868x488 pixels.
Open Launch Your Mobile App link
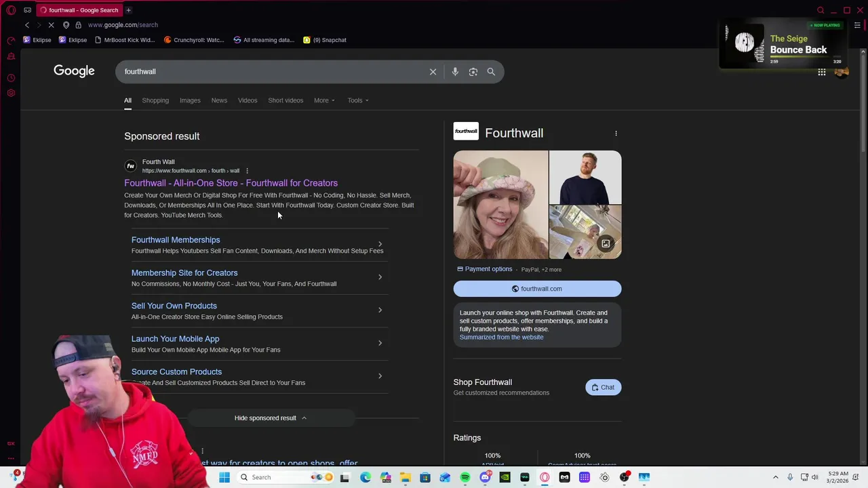click(x=175, y=339)
